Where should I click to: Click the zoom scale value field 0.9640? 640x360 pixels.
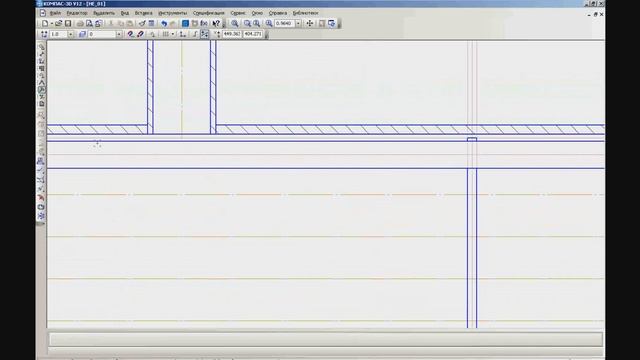click(284, 24)
